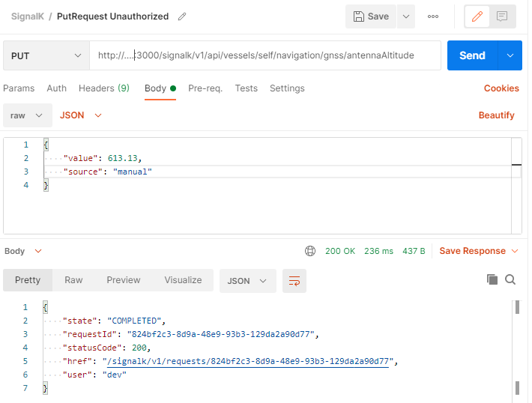This screenshot has width=532, height=403.
Task: Click the 200 OK status text
Action: click(x=340, y=251)
